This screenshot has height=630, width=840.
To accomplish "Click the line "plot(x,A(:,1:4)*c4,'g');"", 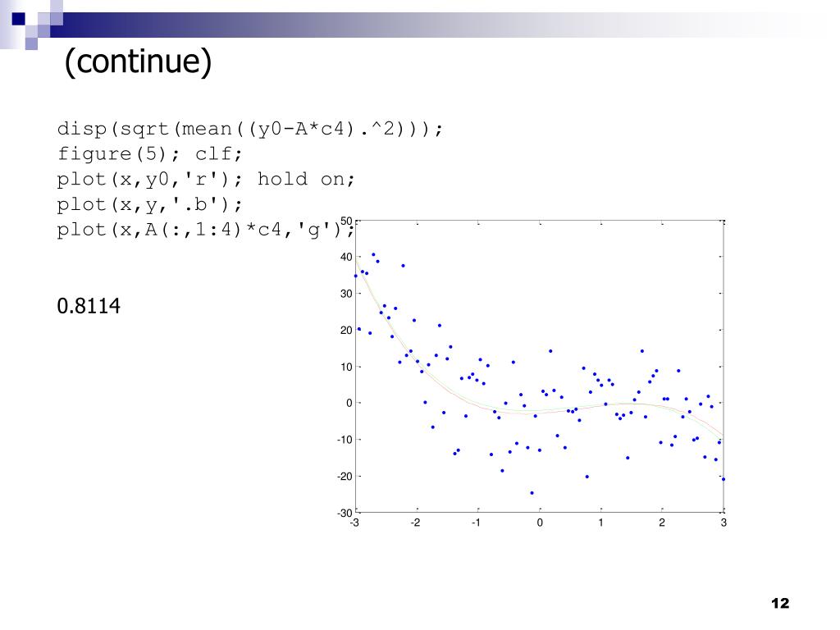I will click(206, 230).
